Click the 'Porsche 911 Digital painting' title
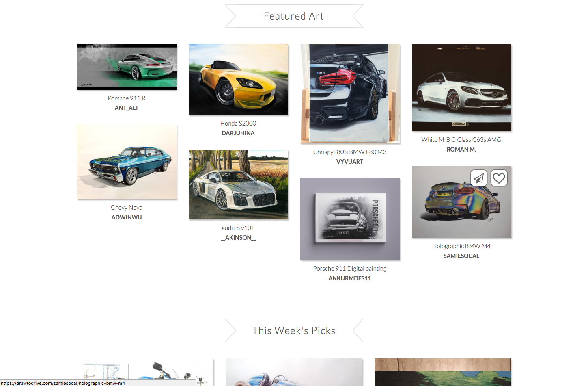The height and width of the screenshot is (386, 588). (350, 269)
